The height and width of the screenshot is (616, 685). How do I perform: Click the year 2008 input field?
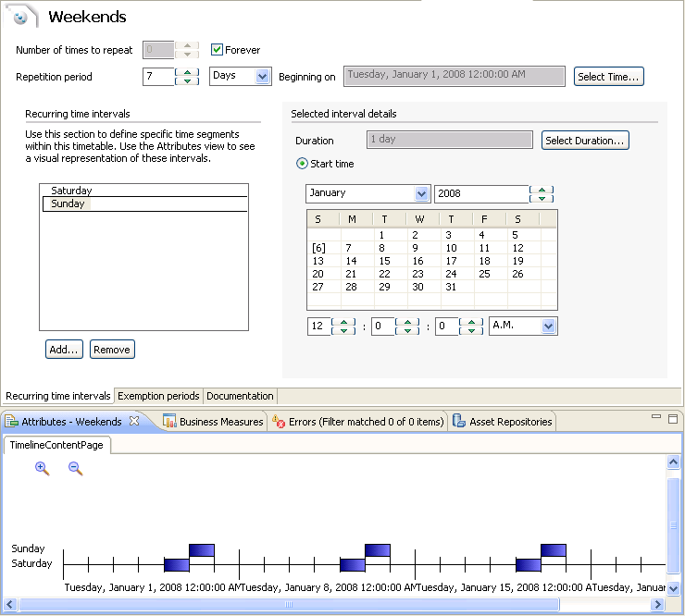pos(481,194)
